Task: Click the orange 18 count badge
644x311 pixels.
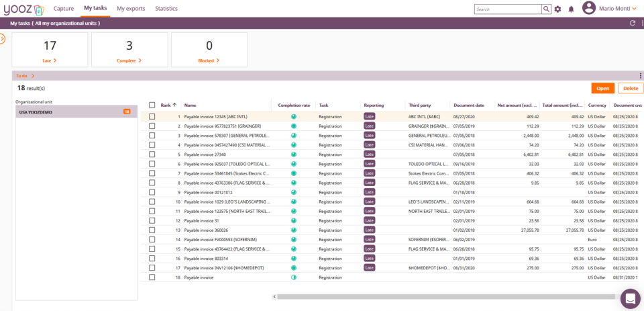Action: [x=127, y=112]
